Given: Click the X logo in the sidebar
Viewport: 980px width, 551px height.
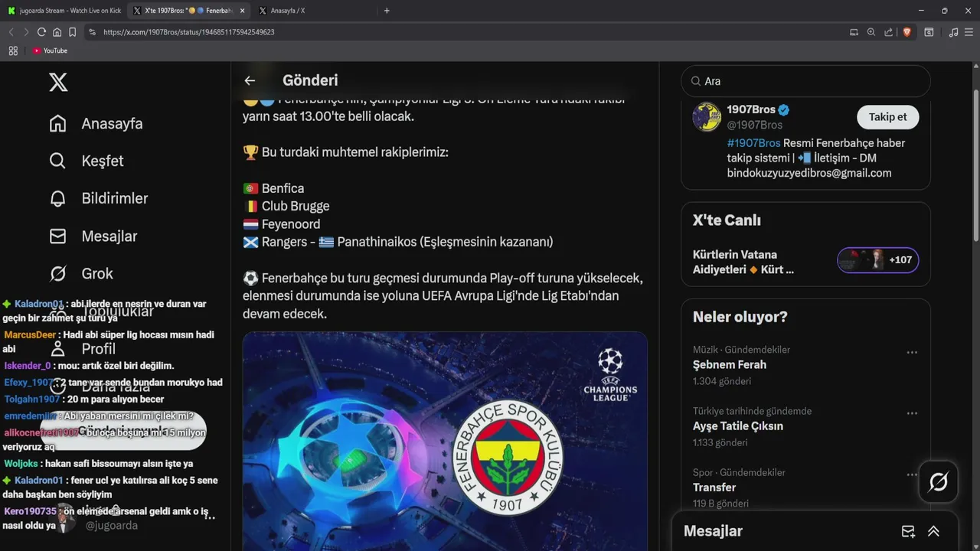Looking at the screenshot, I should tap(58, 82).
